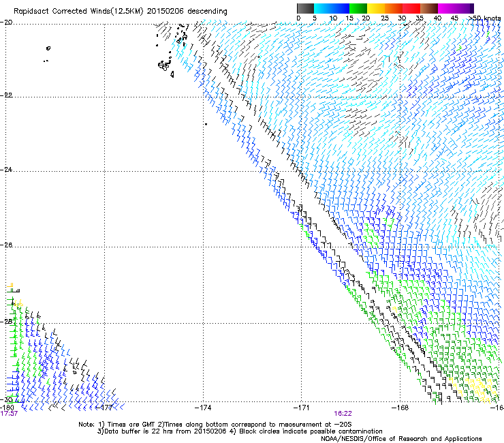
Task: Click the green 15-20 knots color swatch
Action: pos(358,8)
